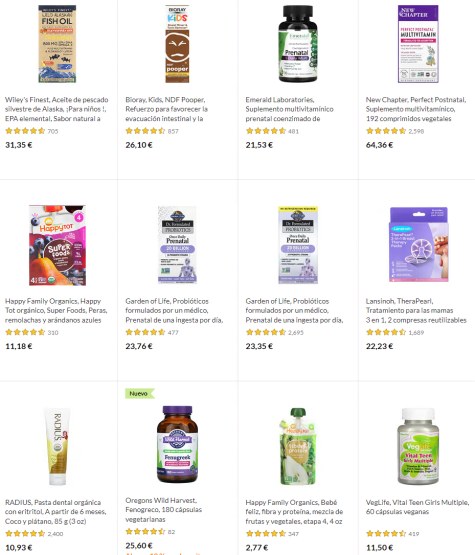Viewport: 475px width, 555px height.
Task: Click the Bioray Kids NDF Pooper image
Action: tap(177, 44)
